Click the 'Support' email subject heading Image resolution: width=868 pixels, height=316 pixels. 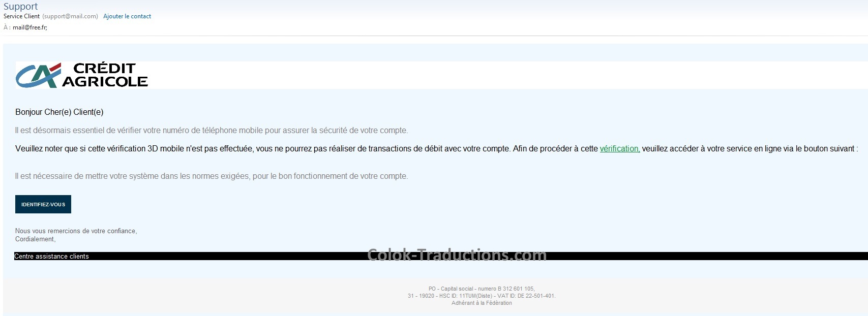click(x=21, y=6)
